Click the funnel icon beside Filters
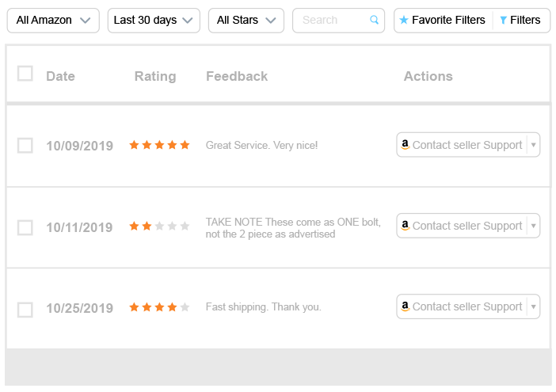 click(503, 21)
